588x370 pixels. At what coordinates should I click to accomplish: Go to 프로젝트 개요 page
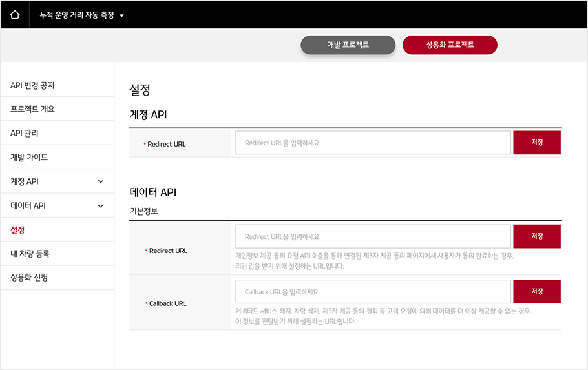coord(32,109)
